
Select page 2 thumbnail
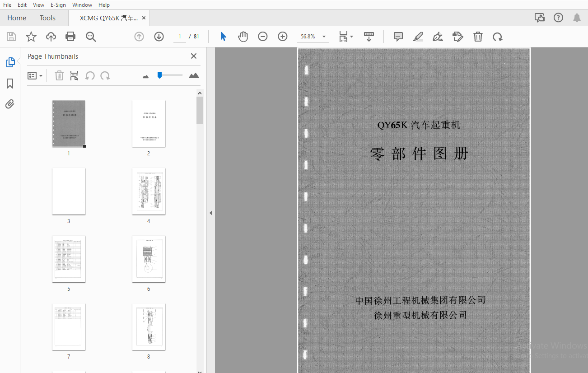[149, 124]
